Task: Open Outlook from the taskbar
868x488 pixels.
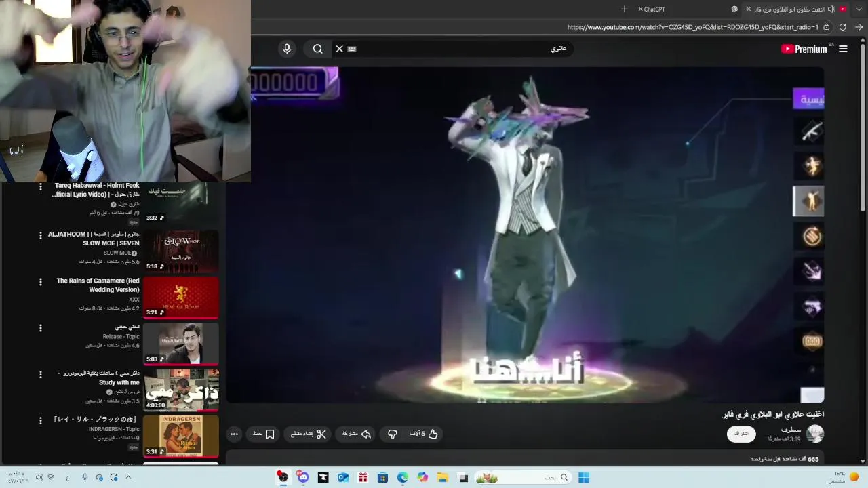Action: [x=343, y=477]
